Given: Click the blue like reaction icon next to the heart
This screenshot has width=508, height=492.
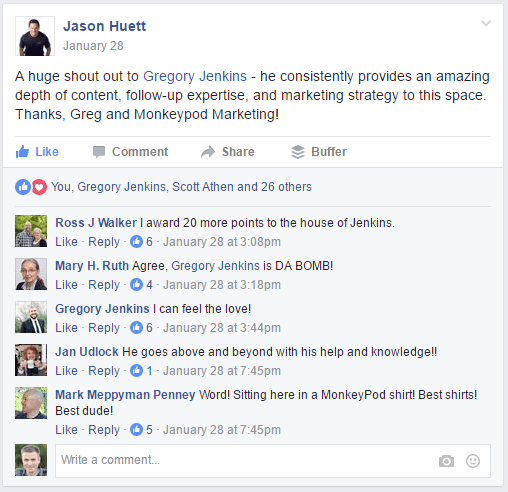Looking at the screenshot, I should point(23,187).
